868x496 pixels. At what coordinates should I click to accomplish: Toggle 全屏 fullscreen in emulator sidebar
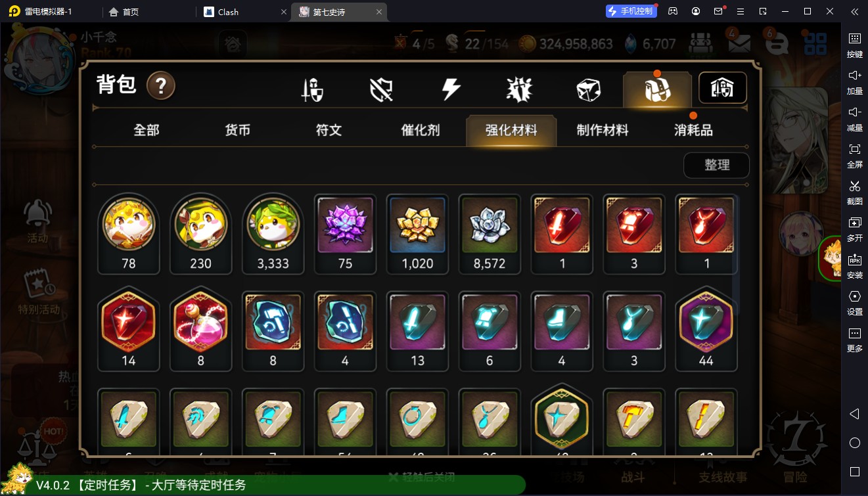854,154
